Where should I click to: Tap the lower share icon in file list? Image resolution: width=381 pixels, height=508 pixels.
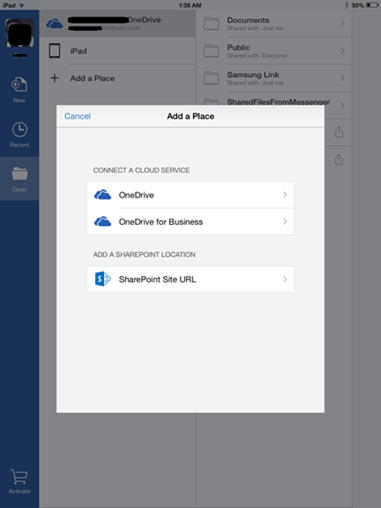[x=339, y=159]
